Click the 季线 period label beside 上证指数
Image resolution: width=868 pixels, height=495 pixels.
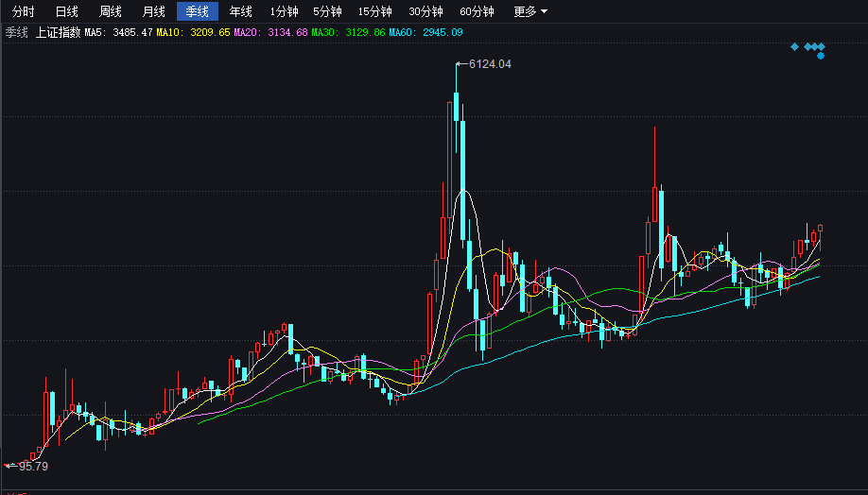(x=17, y=32)
